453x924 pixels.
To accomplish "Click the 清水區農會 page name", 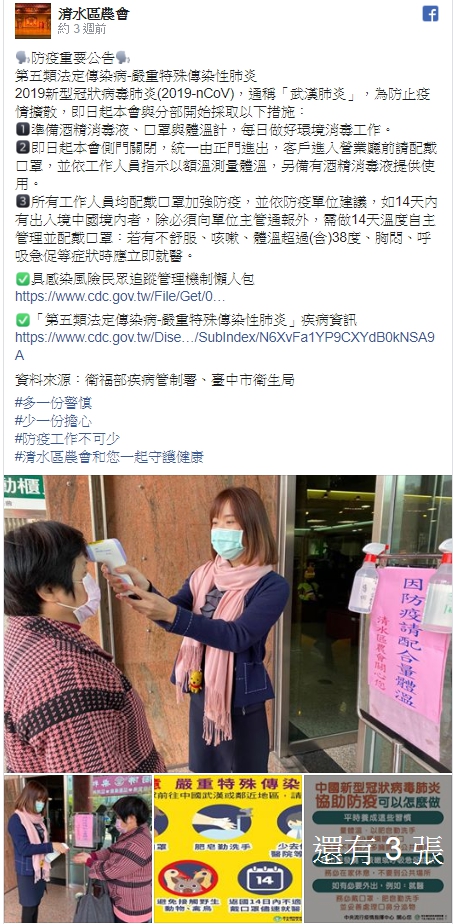I will [94, 14].
